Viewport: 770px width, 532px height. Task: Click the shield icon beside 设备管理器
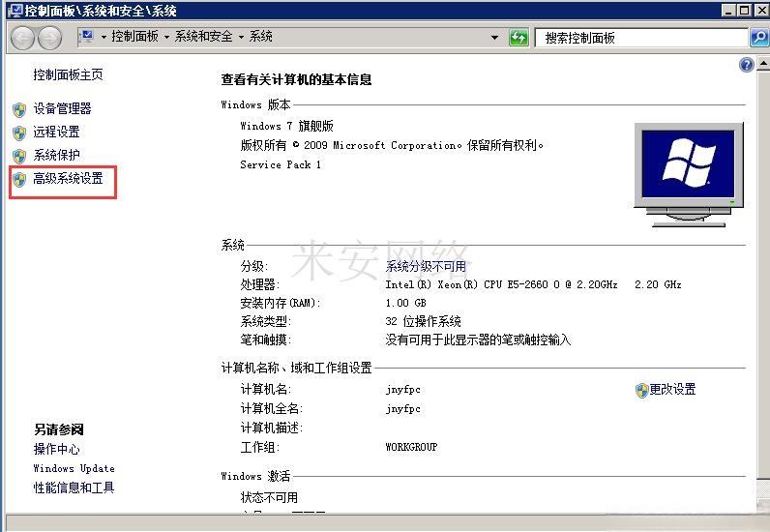pos(19,109)
